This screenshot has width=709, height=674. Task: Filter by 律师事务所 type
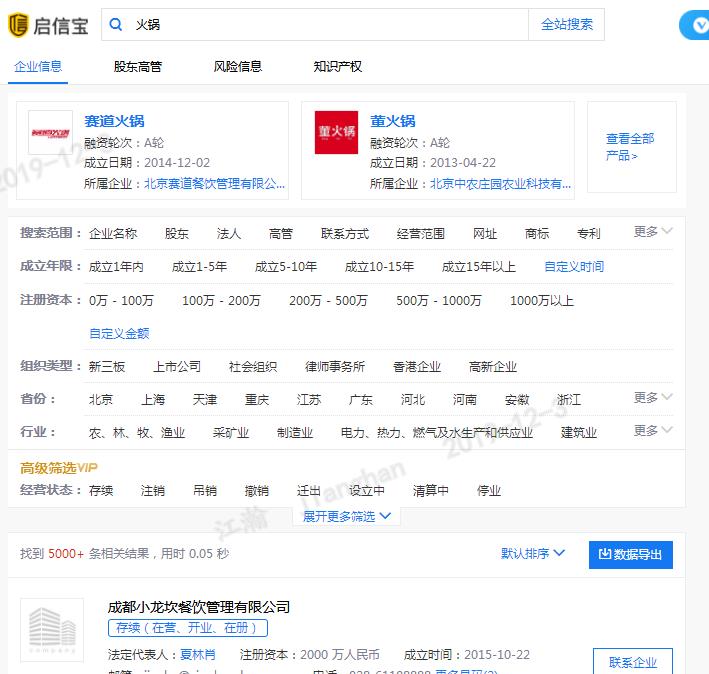coord(335,367)
